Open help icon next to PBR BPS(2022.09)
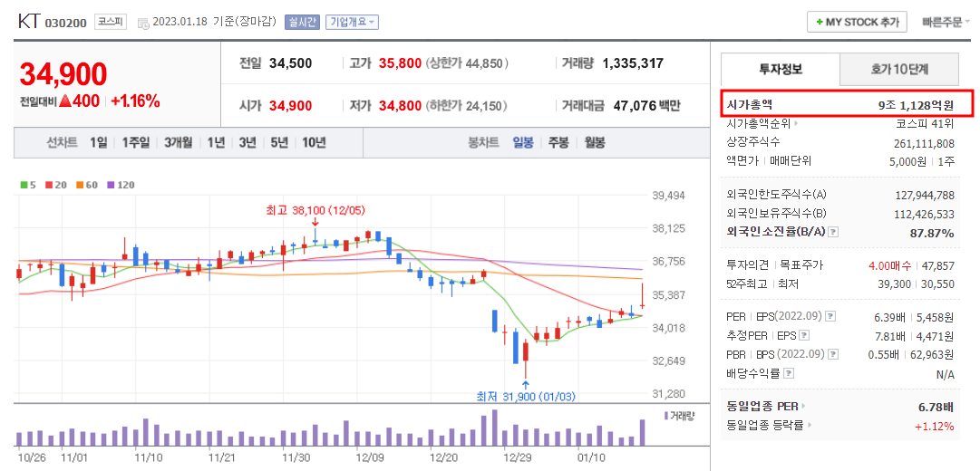 point(834,355)
